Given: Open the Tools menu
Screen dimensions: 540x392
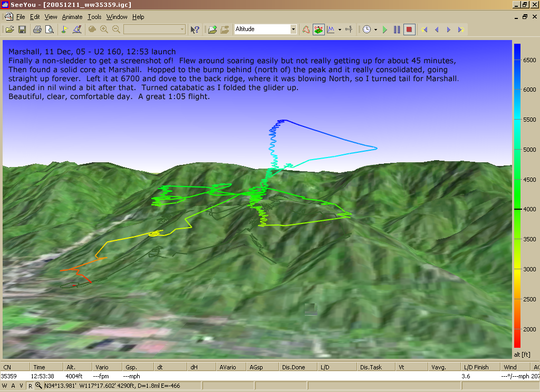Looking at the screenshot, I should (x=94, y=17).
